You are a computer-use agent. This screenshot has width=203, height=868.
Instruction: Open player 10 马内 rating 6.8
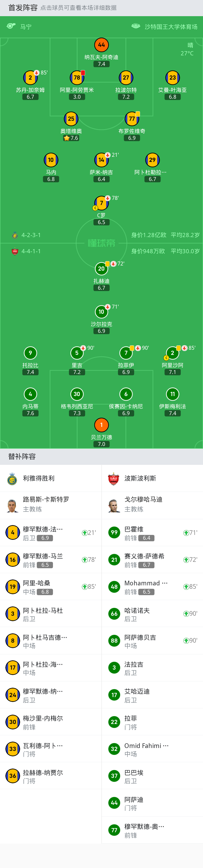(51, 179)
